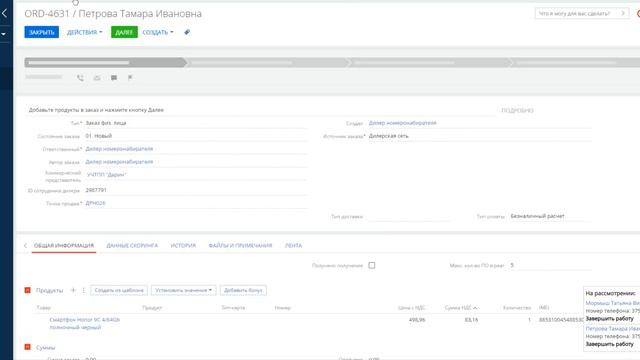640x360 pixels.
Task: Click the green ДАЛЕЕ button
Action: [124, 32]
